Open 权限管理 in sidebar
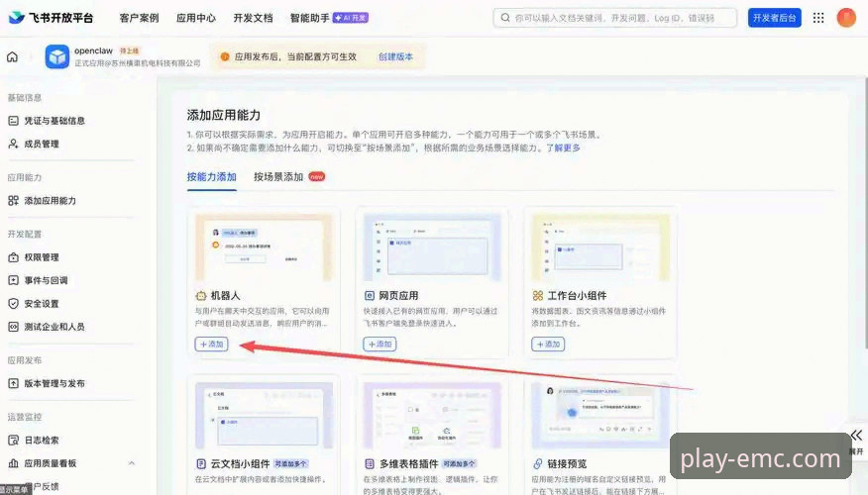This screenshot has width=868, height=495. (42, 257)
